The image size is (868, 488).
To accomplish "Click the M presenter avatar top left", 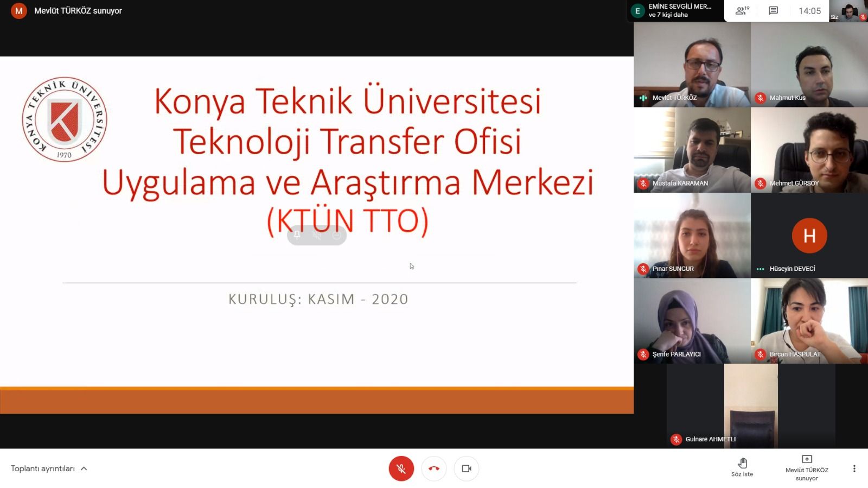I will 19,11.
